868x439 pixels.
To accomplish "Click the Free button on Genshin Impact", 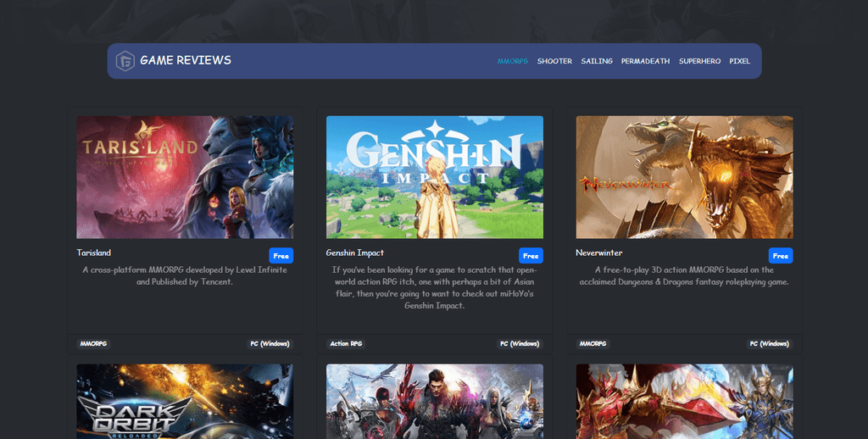I will pos(531,256).
